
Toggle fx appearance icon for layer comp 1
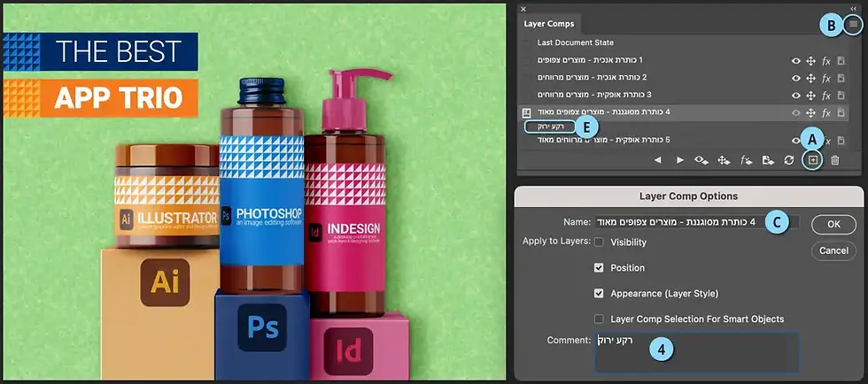coord(826,61)
